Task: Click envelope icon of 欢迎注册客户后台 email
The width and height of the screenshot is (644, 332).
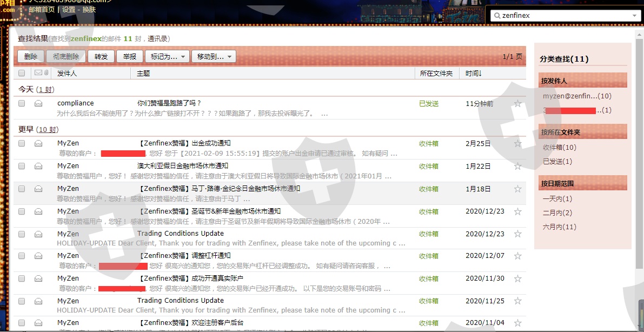Action: [x=38, y=323]
